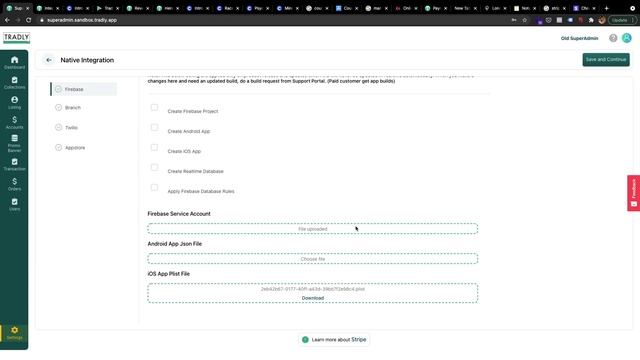640x360 pixels.
Task: Choose file for Android App Json File
Action: [x=313, y=259]
